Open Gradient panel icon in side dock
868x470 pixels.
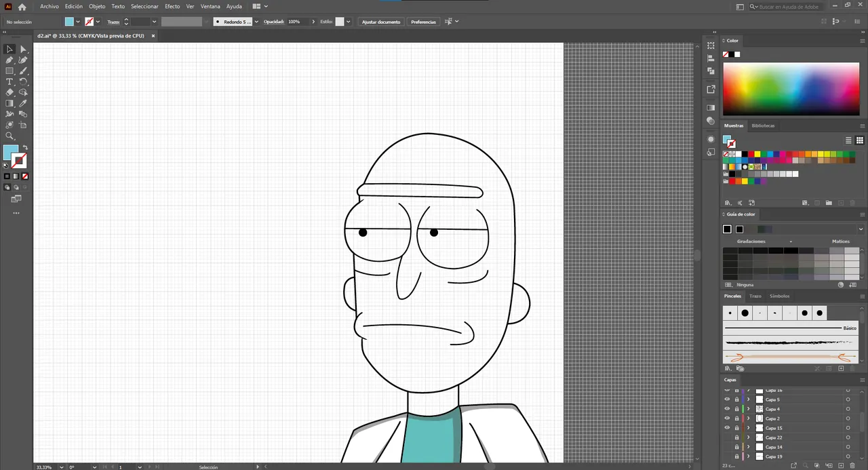tap(711, 107)
